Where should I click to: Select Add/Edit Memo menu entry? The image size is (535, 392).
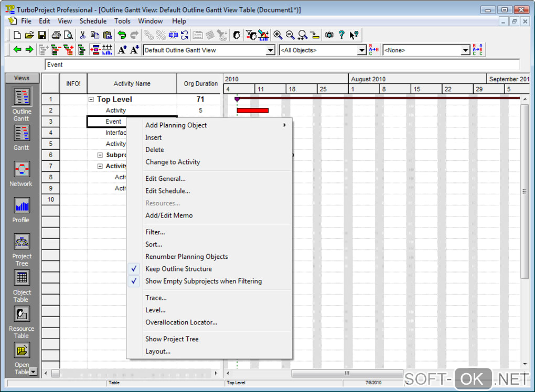tap(169, 215)
